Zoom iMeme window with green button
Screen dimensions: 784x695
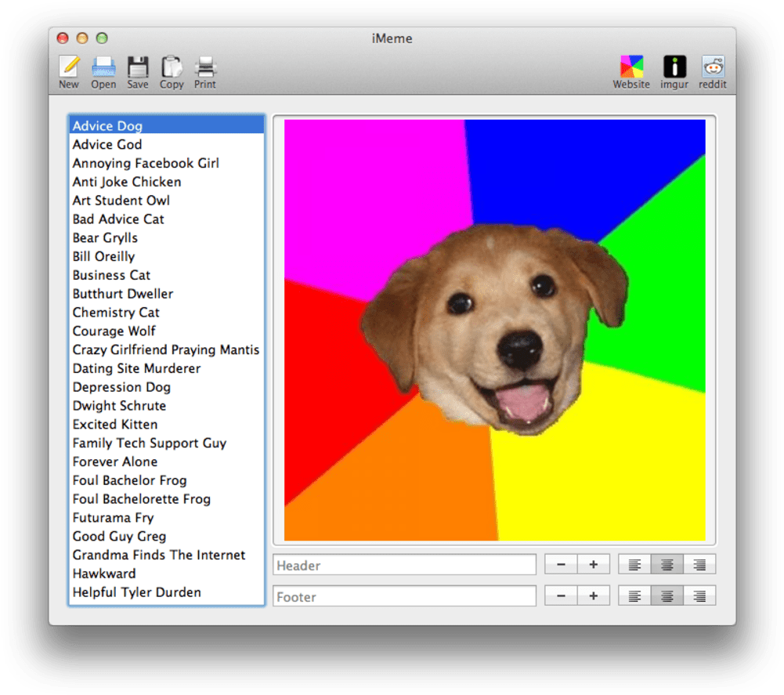tap(102, 38)
